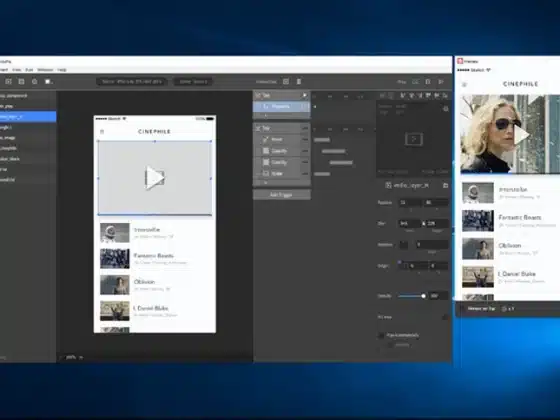Open the View menu
Screen dimensions: 560x420
click(x=16, y=70)
